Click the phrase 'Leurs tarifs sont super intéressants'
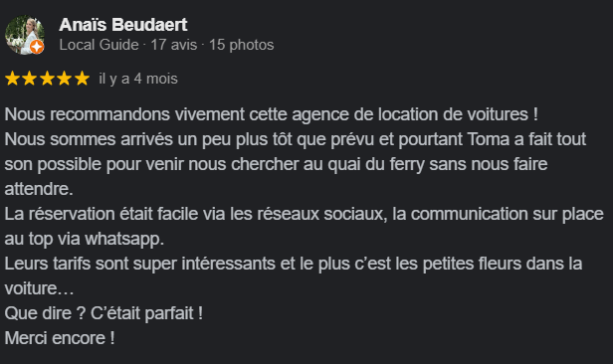The width and height of the screenshot is (613, 364). 140,264
